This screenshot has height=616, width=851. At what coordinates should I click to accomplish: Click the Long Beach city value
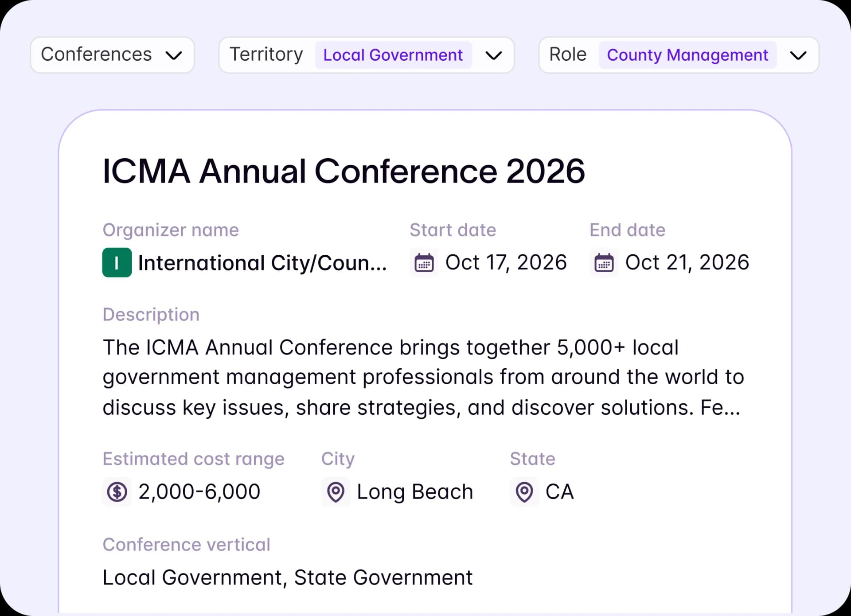point(415,492)
